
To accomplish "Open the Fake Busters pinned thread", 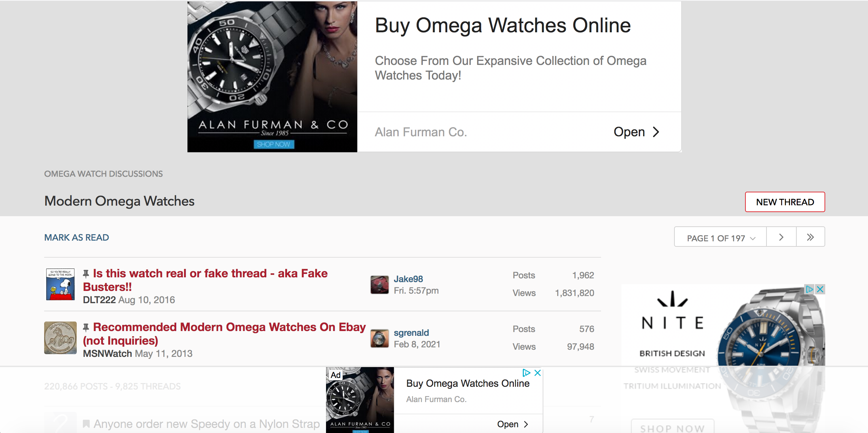I will (x=210, y=273).
